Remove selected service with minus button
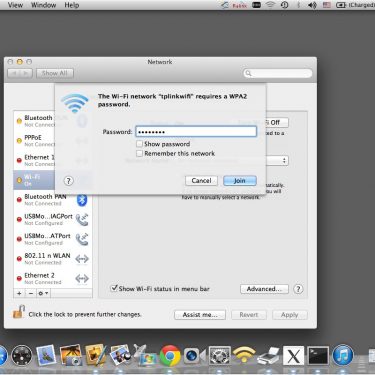Viewport: 375px width, 375px height. tap(31, 293)
